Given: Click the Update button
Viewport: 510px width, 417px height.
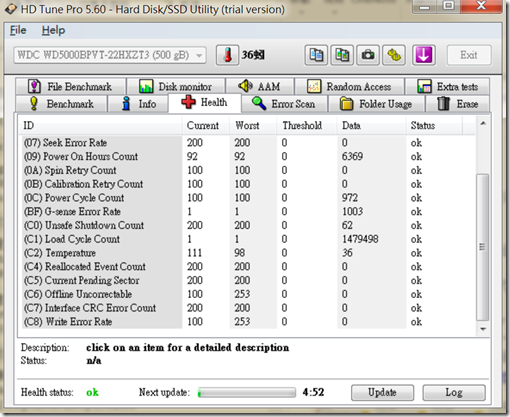Looking at the screenshot, I should point(382,393).
